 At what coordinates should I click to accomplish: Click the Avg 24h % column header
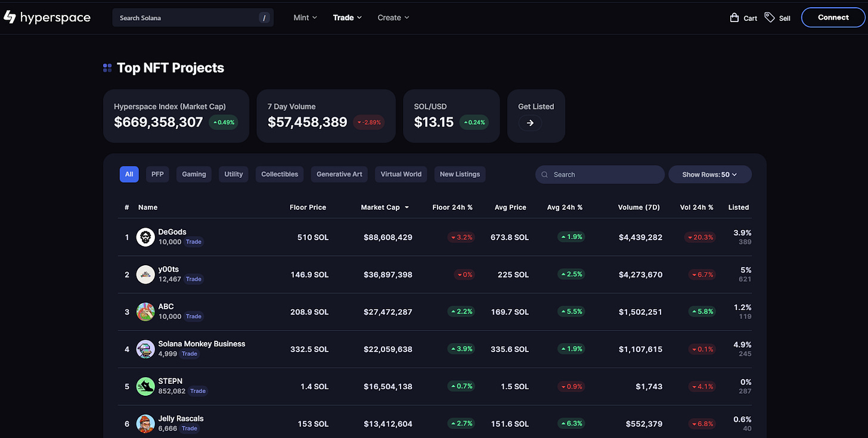(565, 207)
